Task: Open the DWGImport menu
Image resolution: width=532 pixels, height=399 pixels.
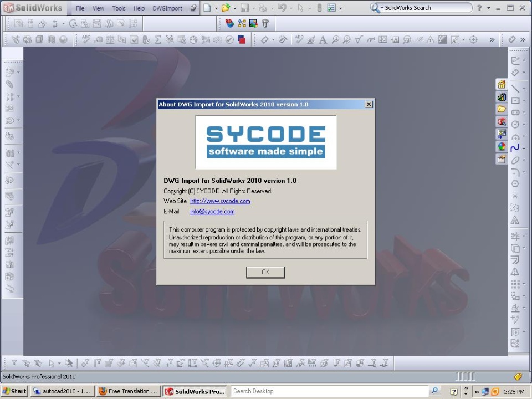Action: [x=167, y=8]
